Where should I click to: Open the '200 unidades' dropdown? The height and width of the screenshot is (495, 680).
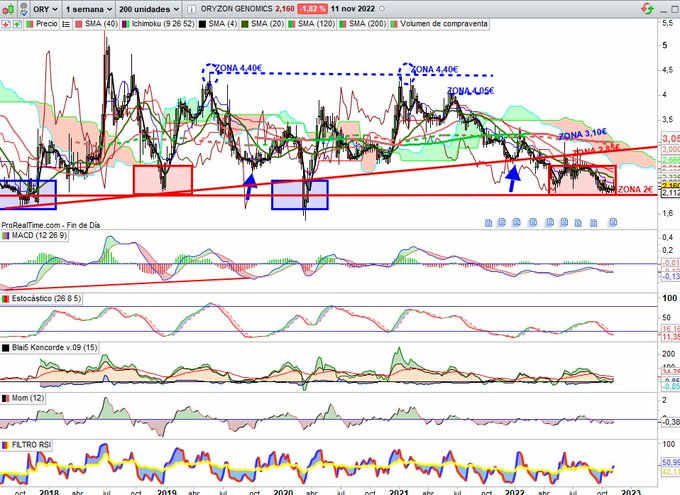(149, 9)
